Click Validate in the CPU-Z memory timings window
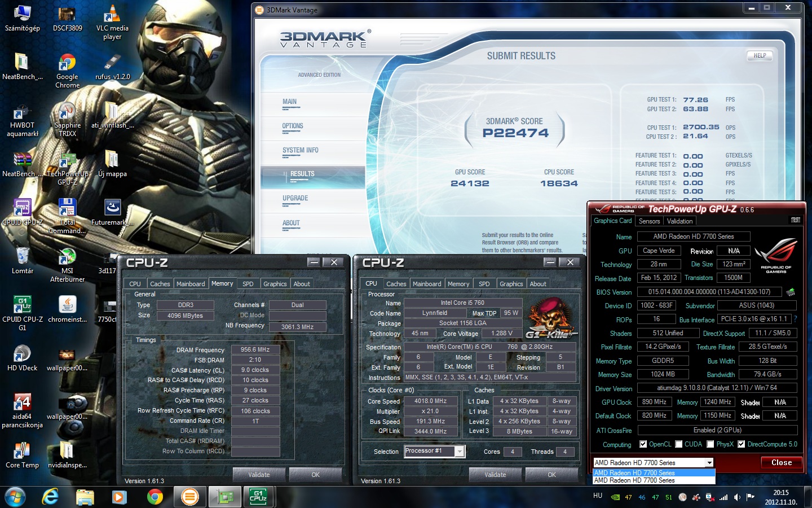The image size is (812, 508). 259,475
